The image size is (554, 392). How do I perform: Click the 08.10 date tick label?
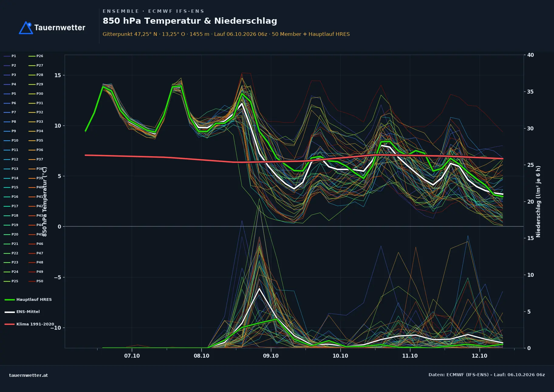[x=202, y=356]
